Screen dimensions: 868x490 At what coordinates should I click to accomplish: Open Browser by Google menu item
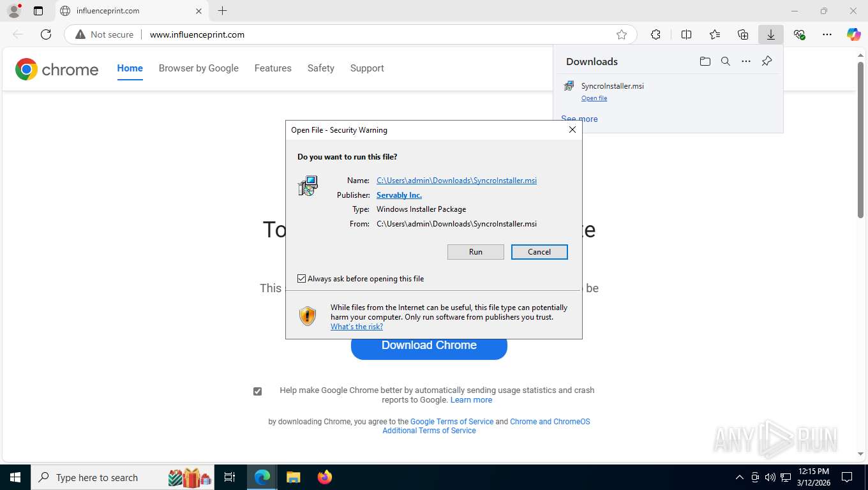point(198,68)
